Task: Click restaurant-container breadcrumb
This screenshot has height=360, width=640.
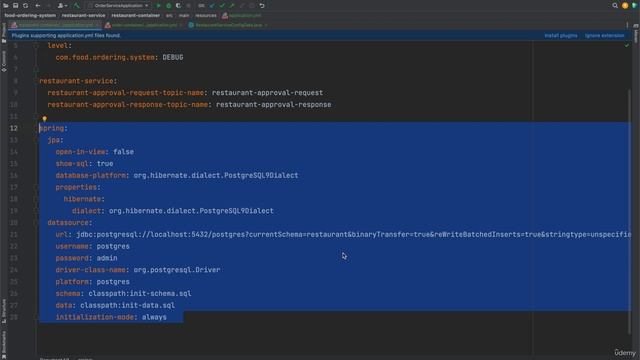Action: (x=136, y=16)
